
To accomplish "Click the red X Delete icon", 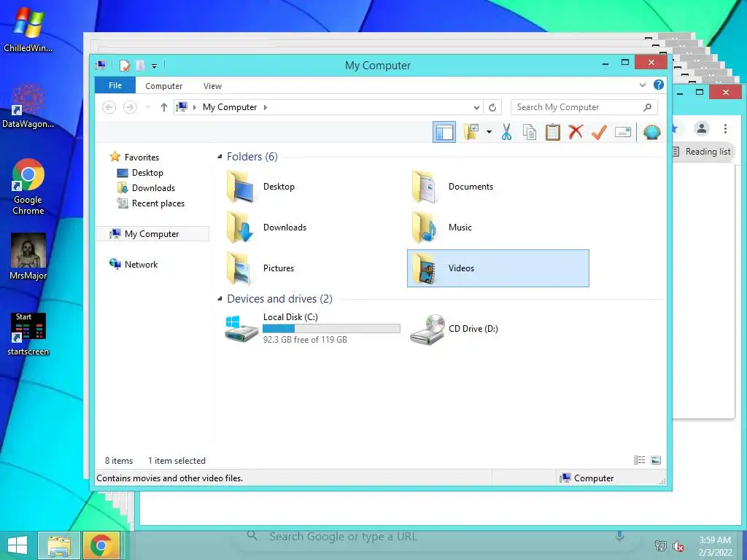I will pos(576,131).
